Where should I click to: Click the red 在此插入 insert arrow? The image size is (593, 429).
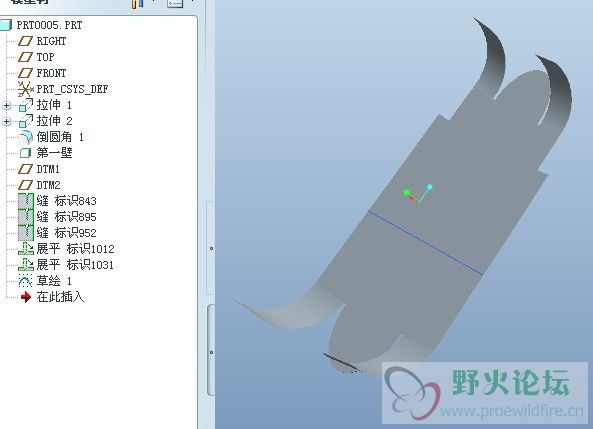[x=26, y=297]
